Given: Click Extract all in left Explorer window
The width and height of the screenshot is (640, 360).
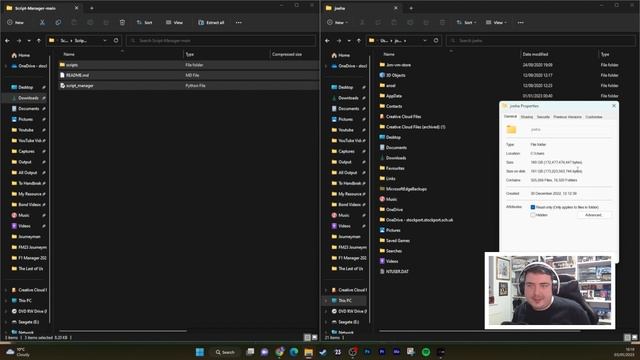Looking at the screenshot, I should coord(211,22).
